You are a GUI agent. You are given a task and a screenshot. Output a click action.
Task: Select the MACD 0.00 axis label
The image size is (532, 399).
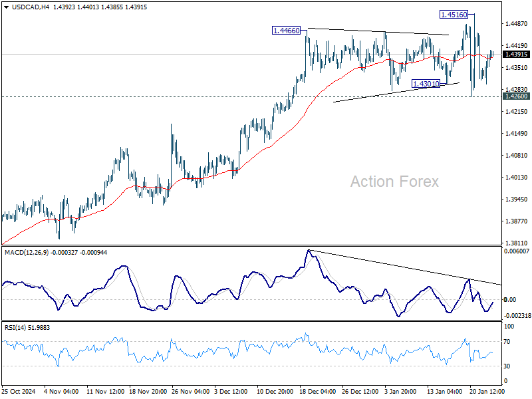click(x=510, y=300)
